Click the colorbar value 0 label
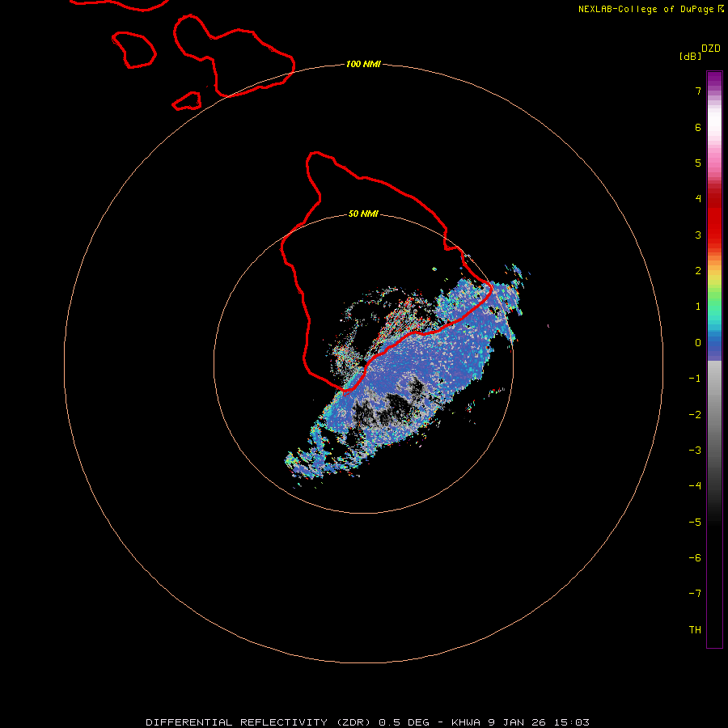 698,343
